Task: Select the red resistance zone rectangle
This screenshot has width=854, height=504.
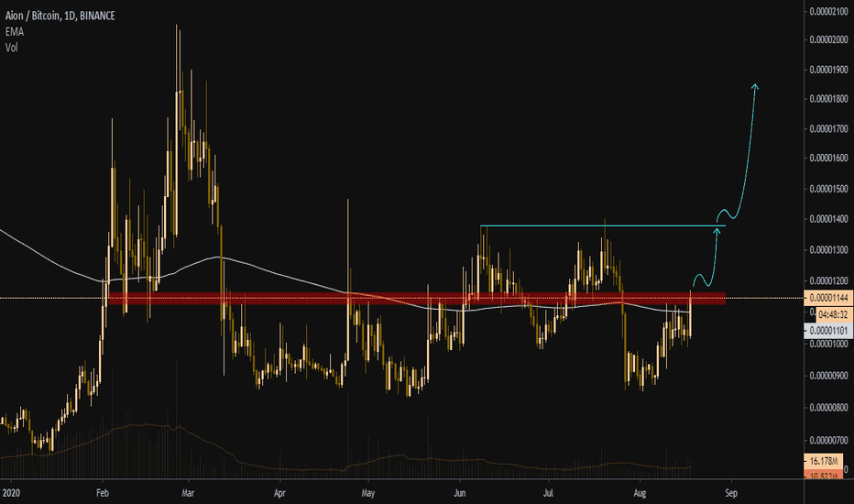Action: coord(417,298)
